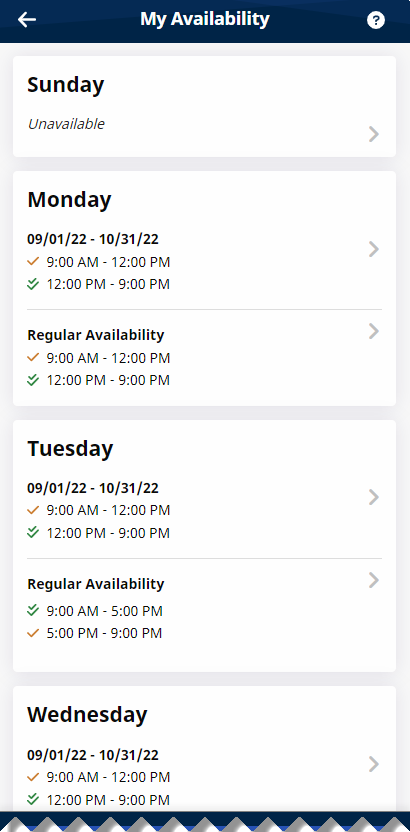410x832 pixels.
Task: Expand Wednesday 09/01/22 - 10/31/22 chevron
Action: (x=374, y=764)
